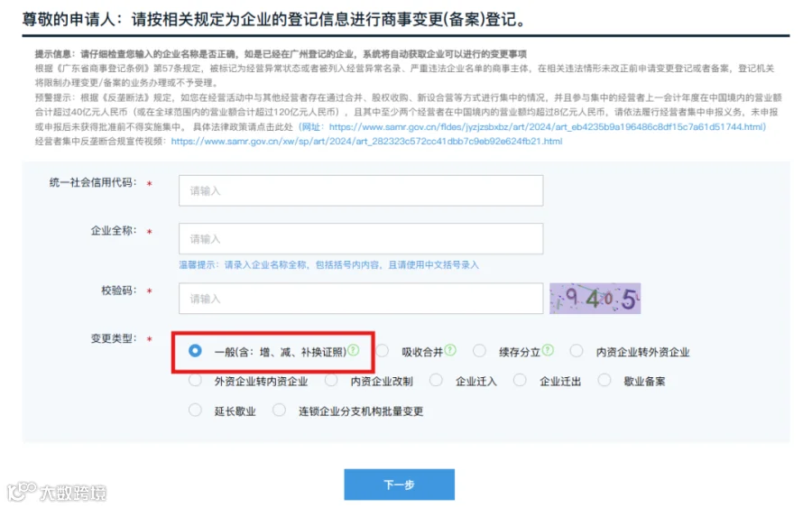Click help icon beside 续存分立

(x=548, y=350)
